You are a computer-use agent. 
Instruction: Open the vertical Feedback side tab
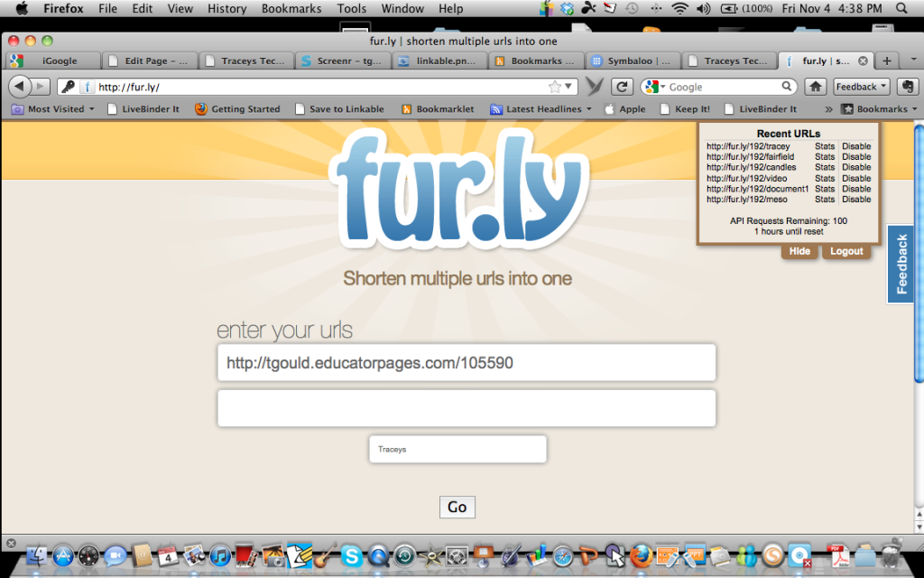901,264
